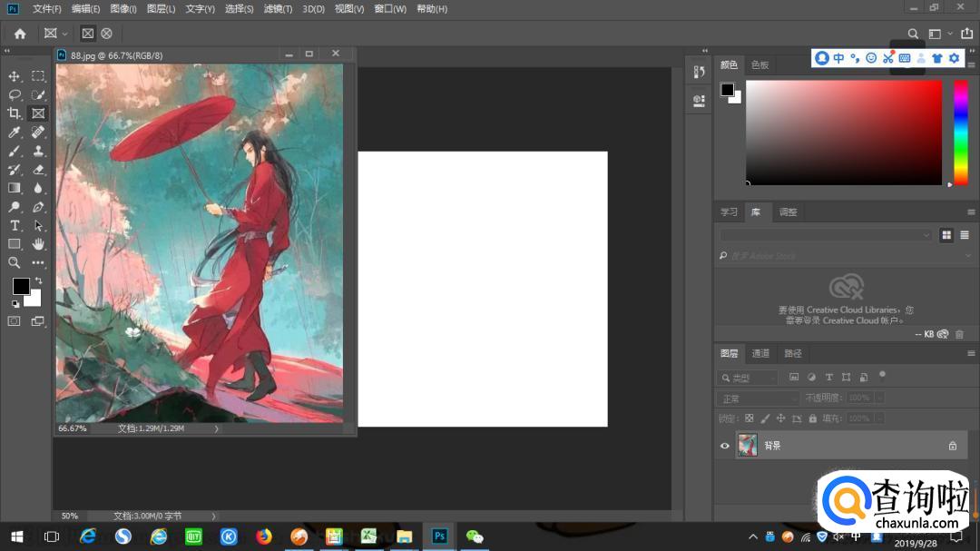The image size is (980, 551).
Task: Choose elliptical frame option in options bar
Action: (x=107, y=34)
